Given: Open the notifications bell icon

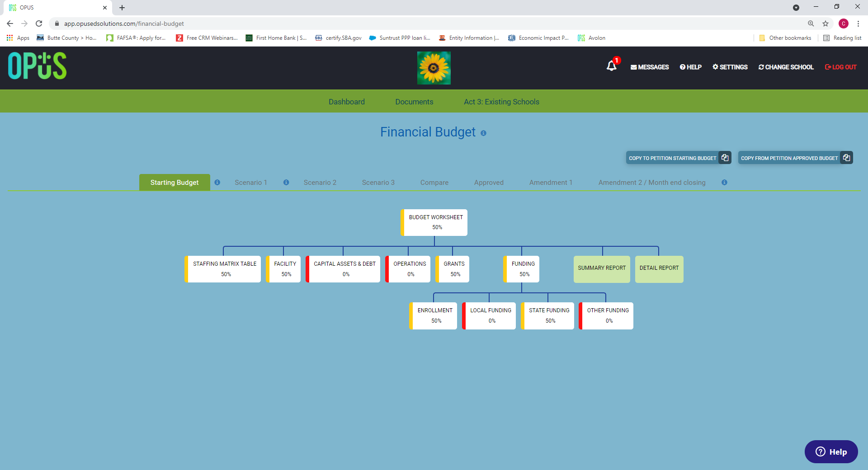Looking at the screenshot, I should pyautogui.click(x=611, y=66).
